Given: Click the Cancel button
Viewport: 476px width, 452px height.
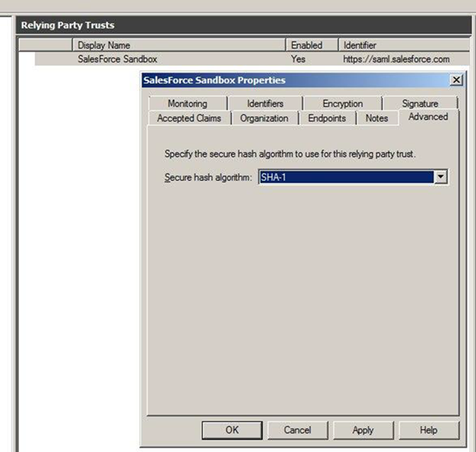Looking at the screenshot, I should click(x=297, y=430).
